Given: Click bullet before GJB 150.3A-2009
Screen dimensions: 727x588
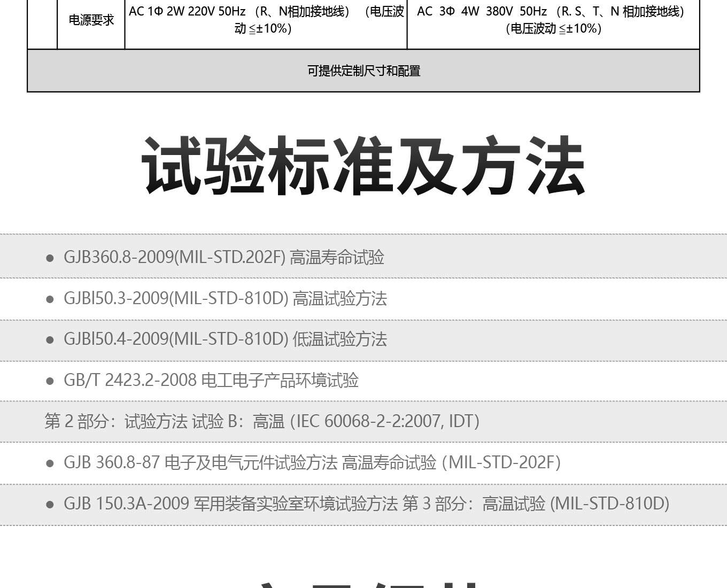Looking at the screenshot, I should point(50,504).
